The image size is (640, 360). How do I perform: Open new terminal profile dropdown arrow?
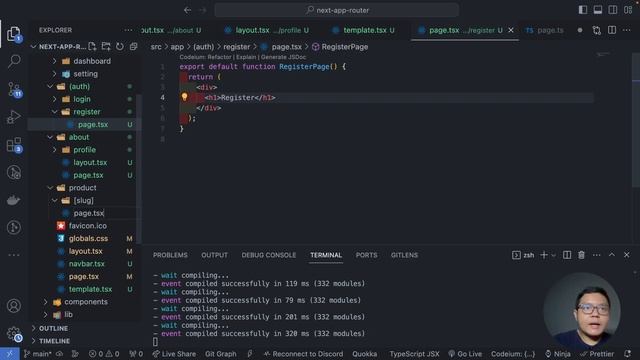tap(553, 255)
